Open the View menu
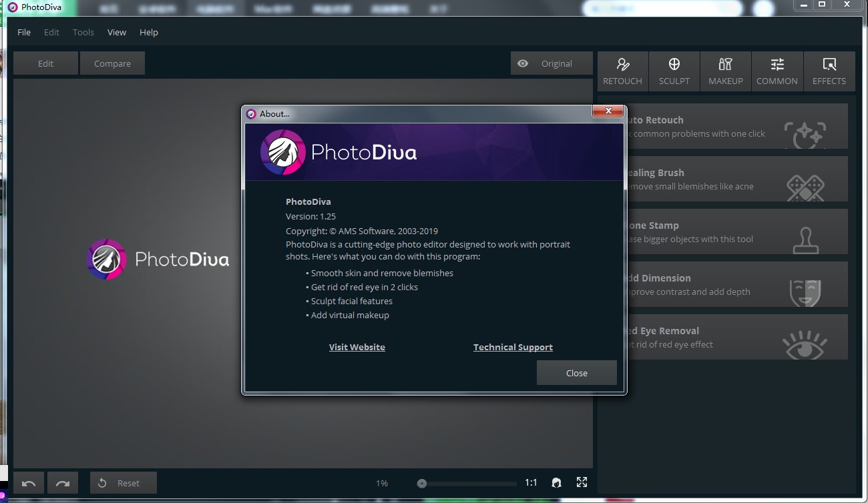This screenshot has width=868, height=503. [117, 32]
